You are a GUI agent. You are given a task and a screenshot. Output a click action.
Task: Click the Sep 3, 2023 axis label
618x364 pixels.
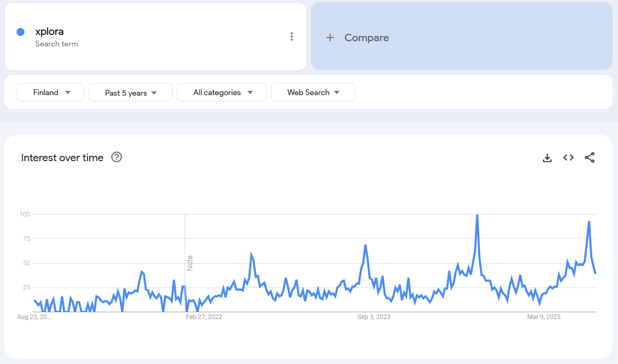click(x=374, y=317)
